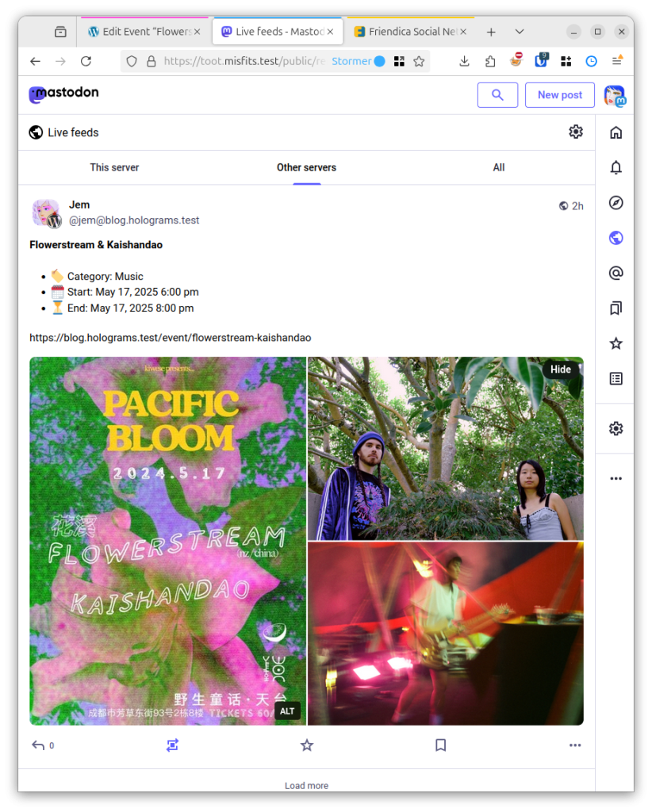This screenshot has width=652, height=812.
Task: Favorite Jem's post with star
Action: coord(307,745)
